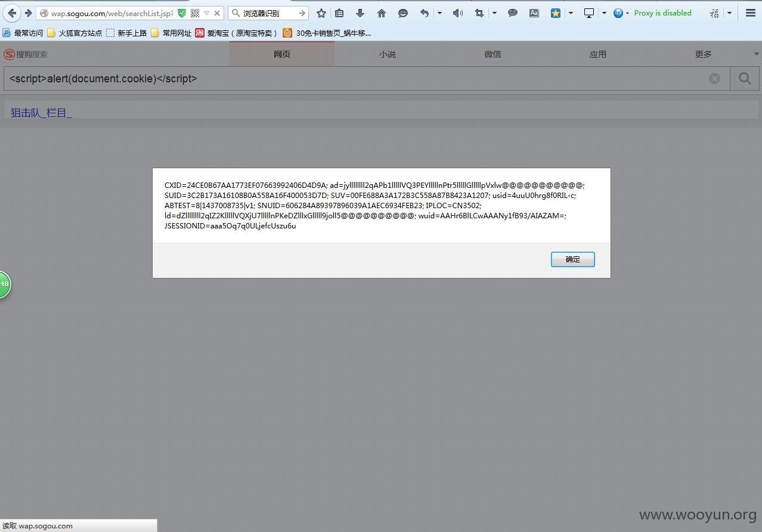
Task: Expand the dropdown next to the crop icon
Action: coord(494,13)
